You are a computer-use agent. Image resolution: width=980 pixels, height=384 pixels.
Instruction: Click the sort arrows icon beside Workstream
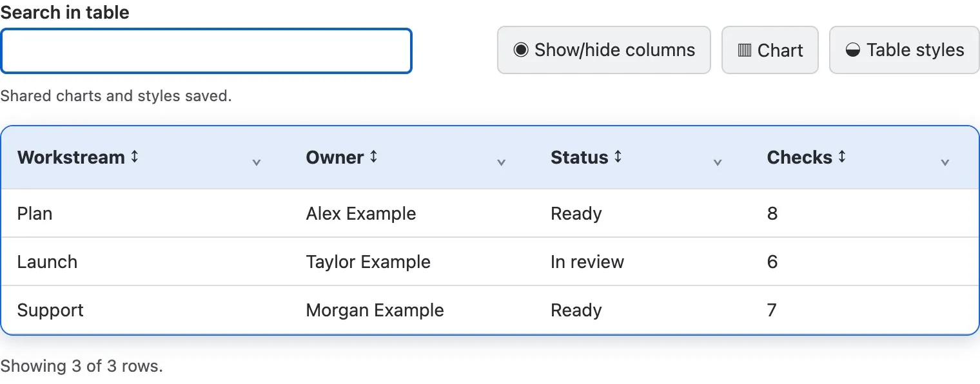tap(135, 157)
